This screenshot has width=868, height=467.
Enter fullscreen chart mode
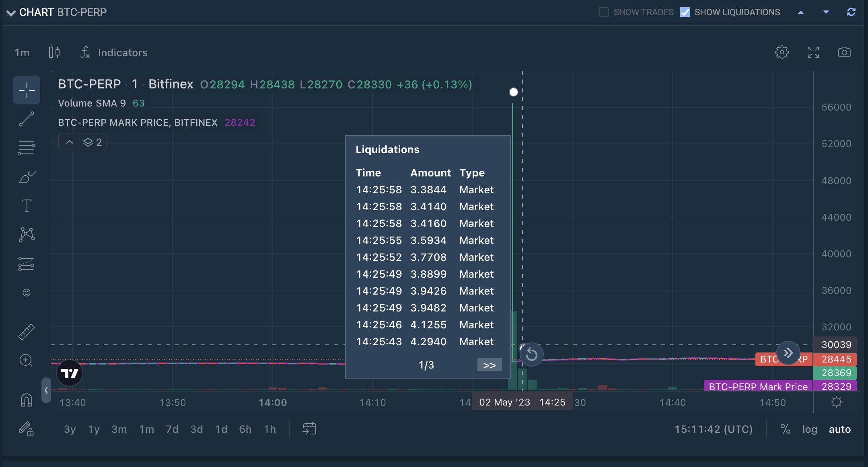pyautogui.click(x=813, y=52)
